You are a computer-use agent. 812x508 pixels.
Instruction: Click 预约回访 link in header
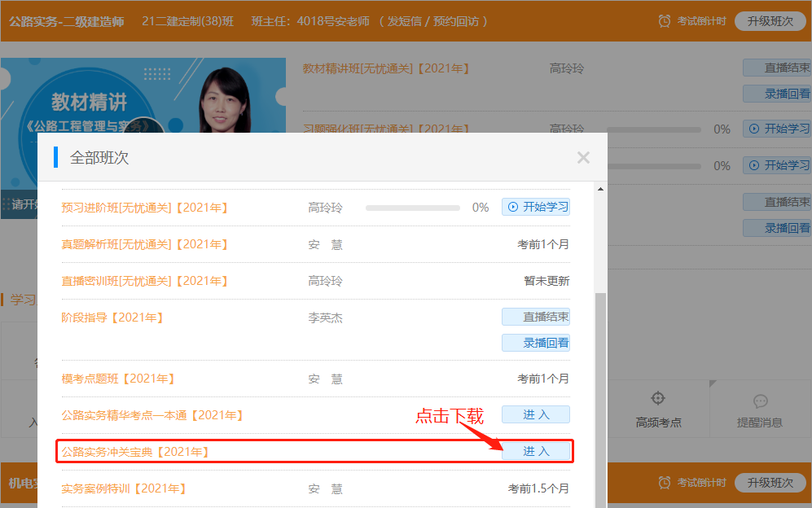[x=456, y=21]
